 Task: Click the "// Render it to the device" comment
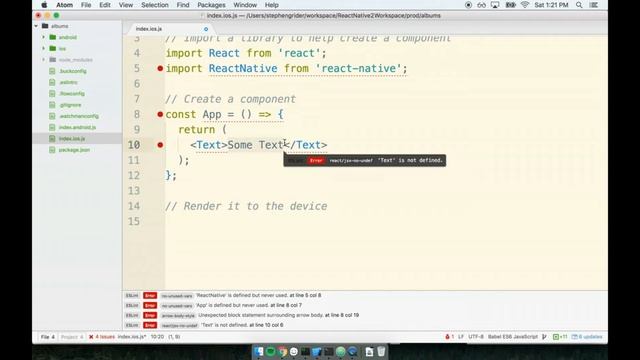point(246,206)
